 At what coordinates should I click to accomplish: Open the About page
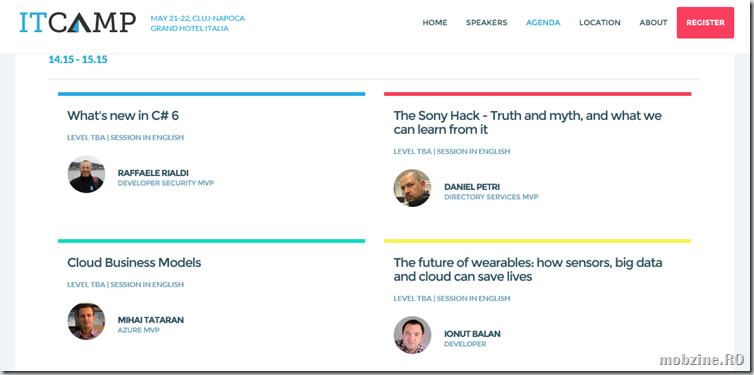653,23
